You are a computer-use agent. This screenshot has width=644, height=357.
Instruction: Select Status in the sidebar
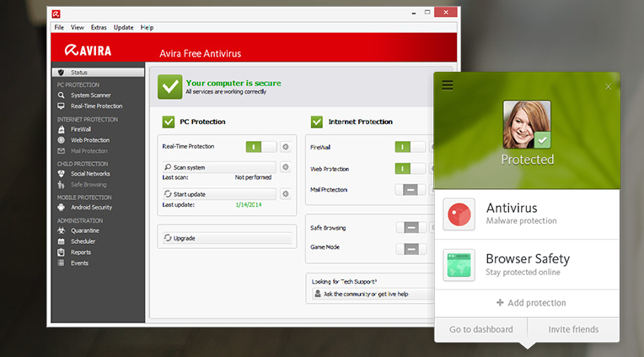click(x=98, y=73)
